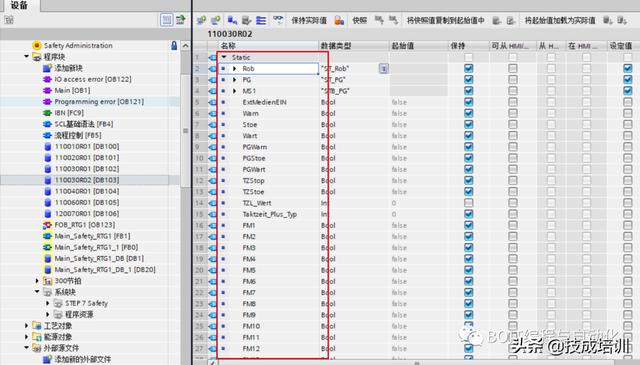Click the green arrow icon in project tree header

[x=180, y=20]
